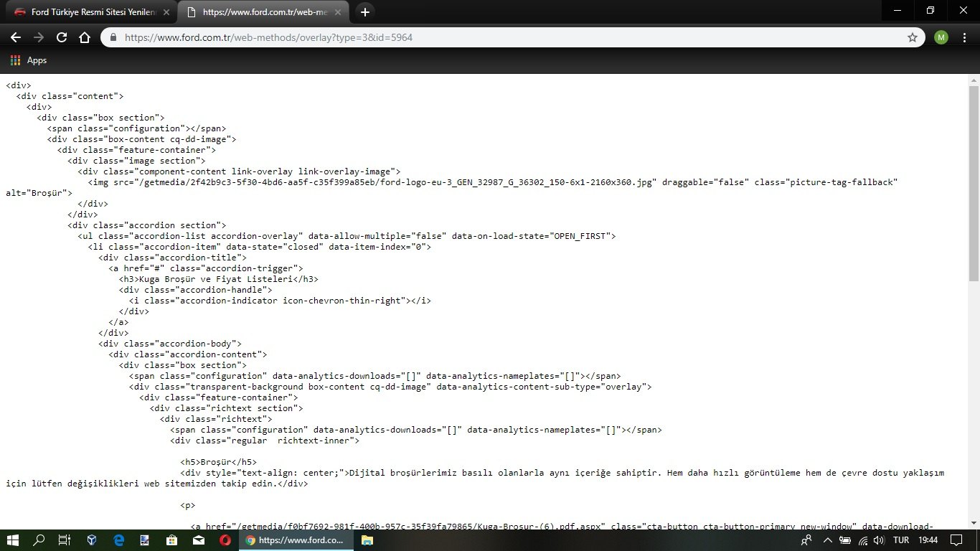Click the '<h5>Broşür</h5>' line
The image size is (980, 551).
[x=218, y=462]
